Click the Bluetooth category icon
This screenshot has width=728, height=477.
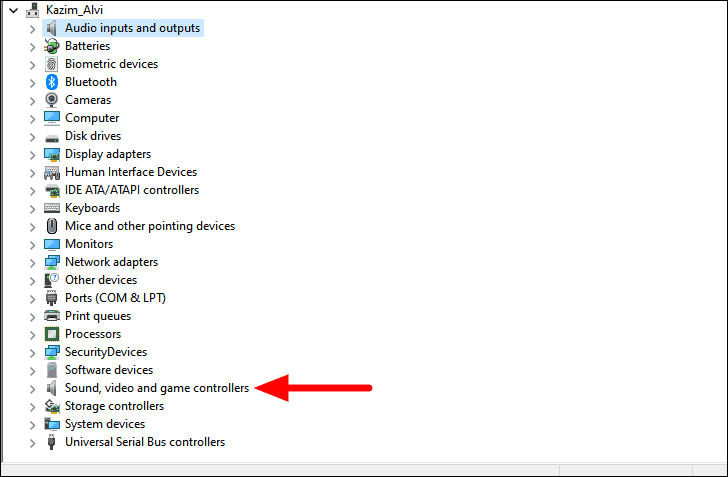(x=52, y=82)
